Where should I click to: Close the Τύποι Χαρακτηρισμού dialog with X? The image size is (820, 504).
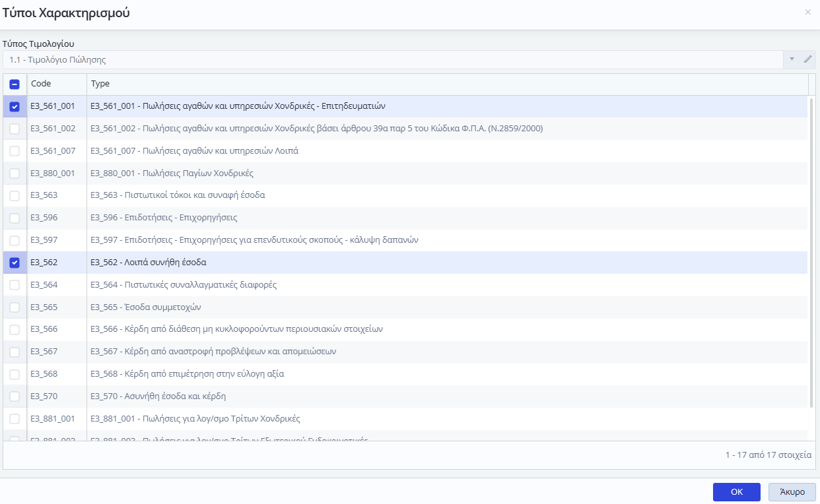coord(808,12)
